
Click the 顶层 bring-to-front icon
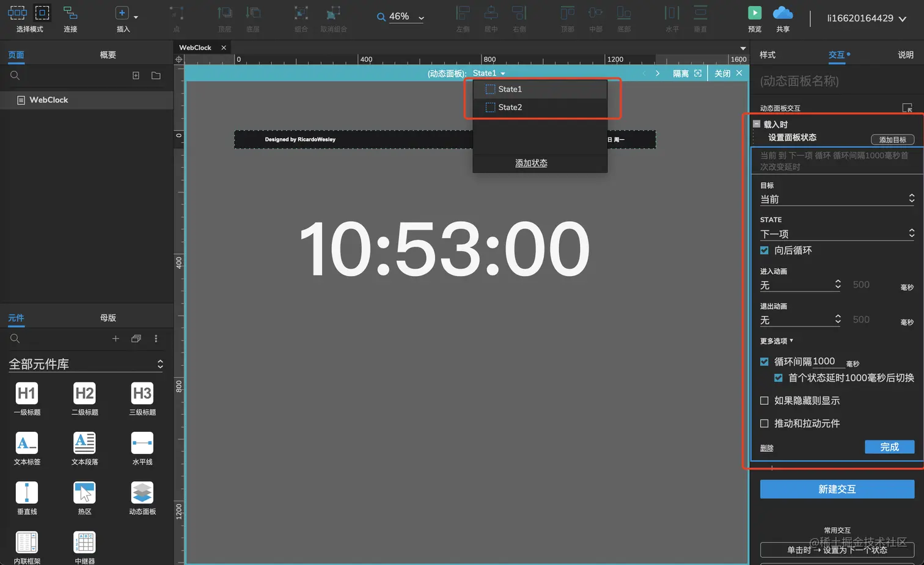pyautogui.click(x=225, y=13)
